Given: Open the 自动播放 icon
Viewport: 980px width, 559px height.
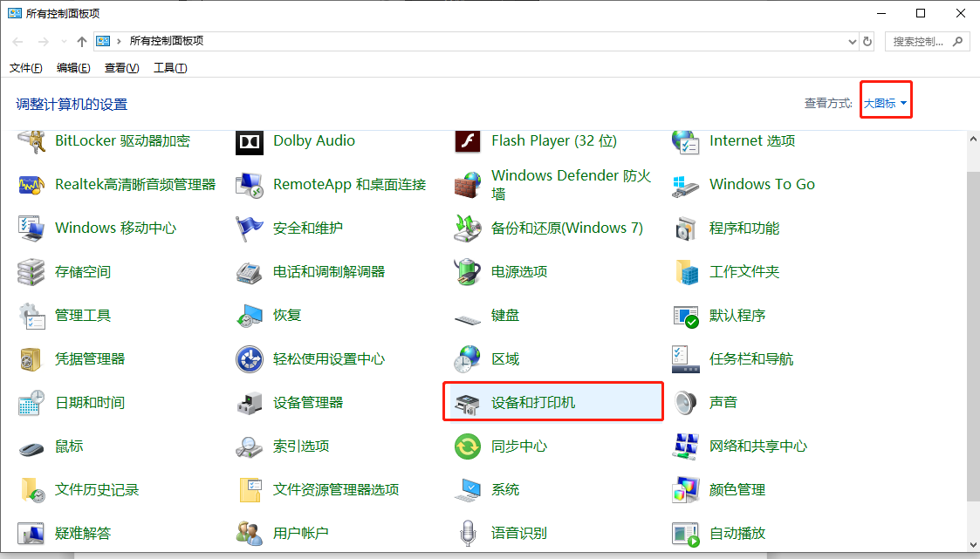Looking at the screenshot, I should click(x=685, y=534).
